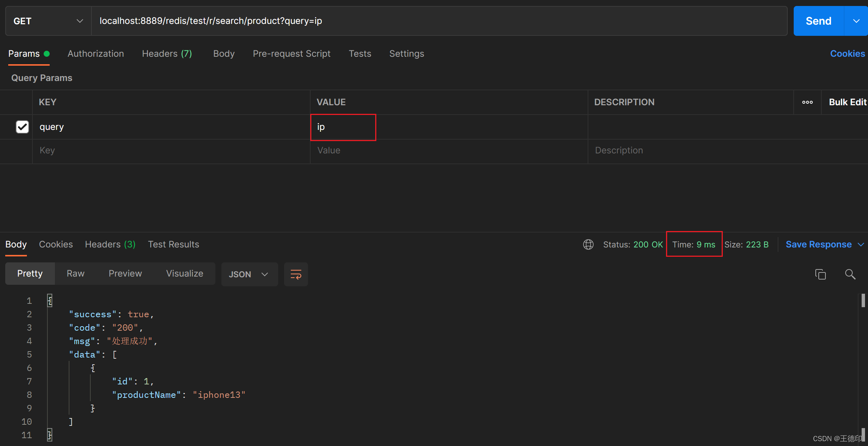This screenshot has width=868, height=446.
Task: Open the Pre-request Script tab
Action: [292, 54]
